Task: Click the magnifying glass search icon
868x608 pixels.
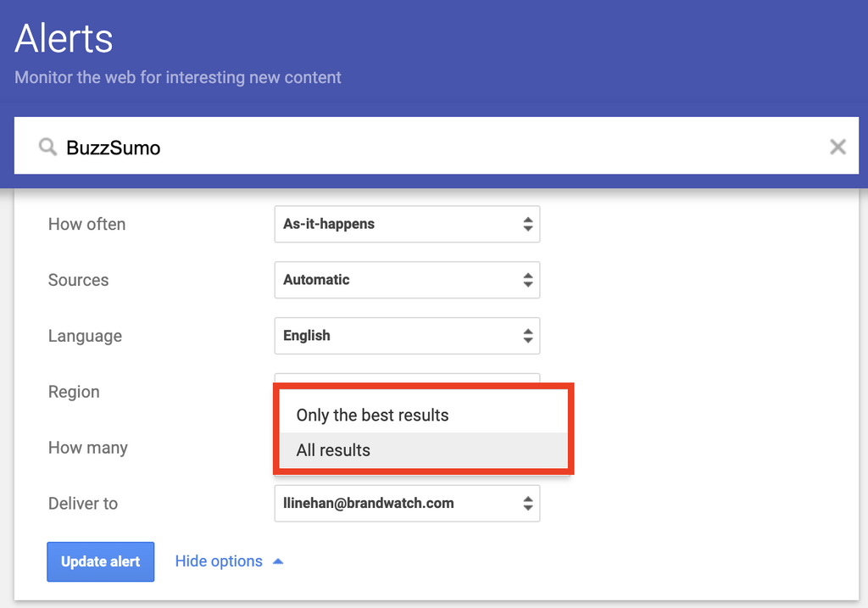Action: tap(47, 148)
